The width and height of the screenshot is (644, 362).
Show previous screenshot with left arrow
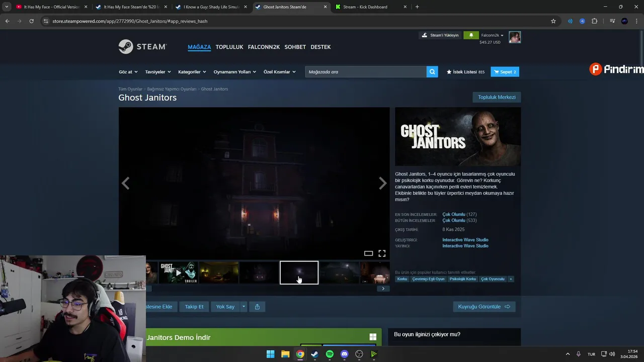coord(125,184)
